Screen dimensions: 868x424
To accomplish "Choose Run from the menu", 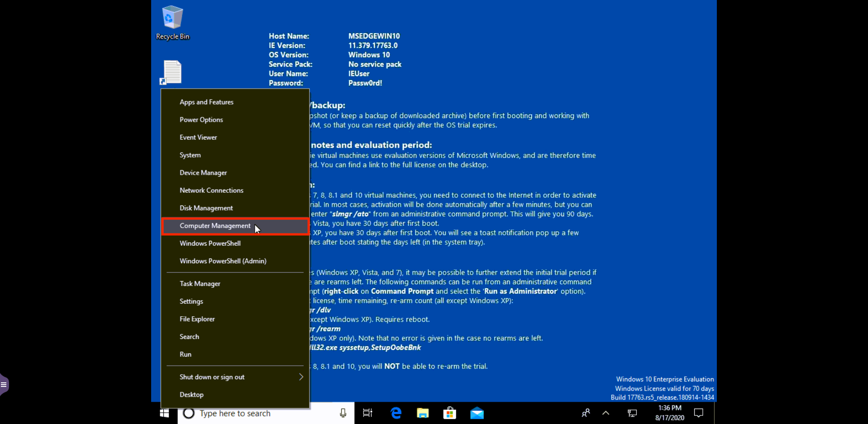I will pyautogui.click(x=235, y=354).
